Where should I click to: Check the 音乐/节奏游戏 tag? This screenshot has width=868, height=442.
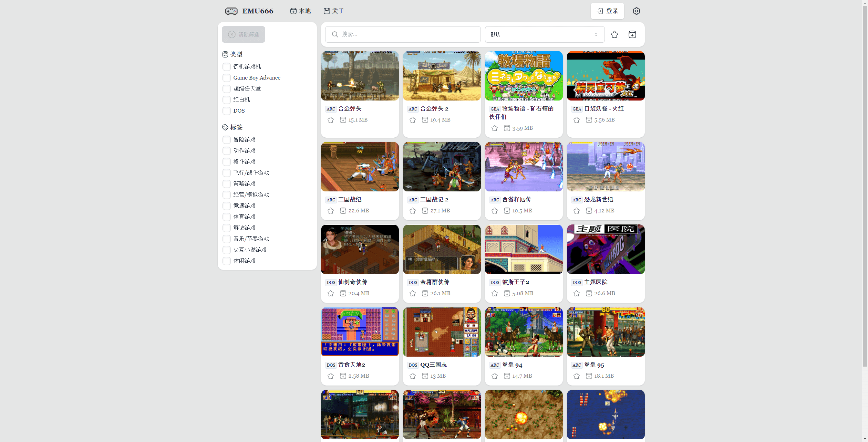227,239
